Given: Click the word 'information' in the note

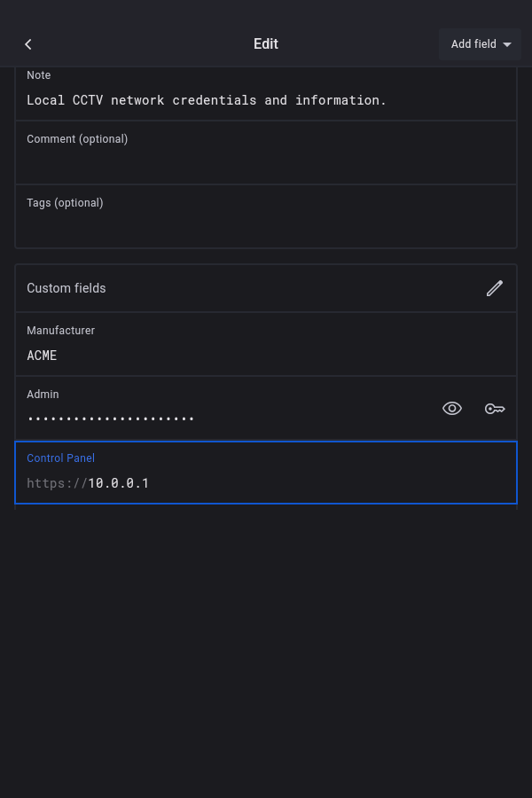Looking at the screenshot, I should (340, 100).
